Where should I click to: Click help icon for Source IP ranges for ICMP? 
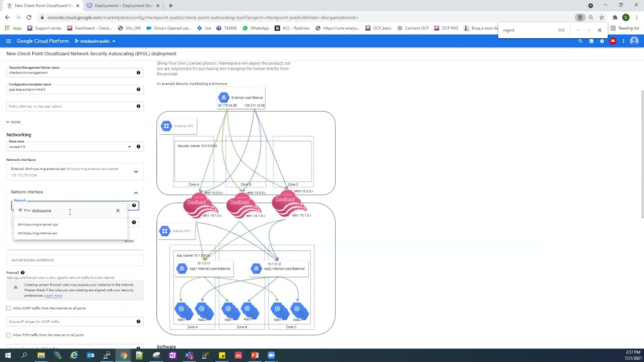(138, 321)
